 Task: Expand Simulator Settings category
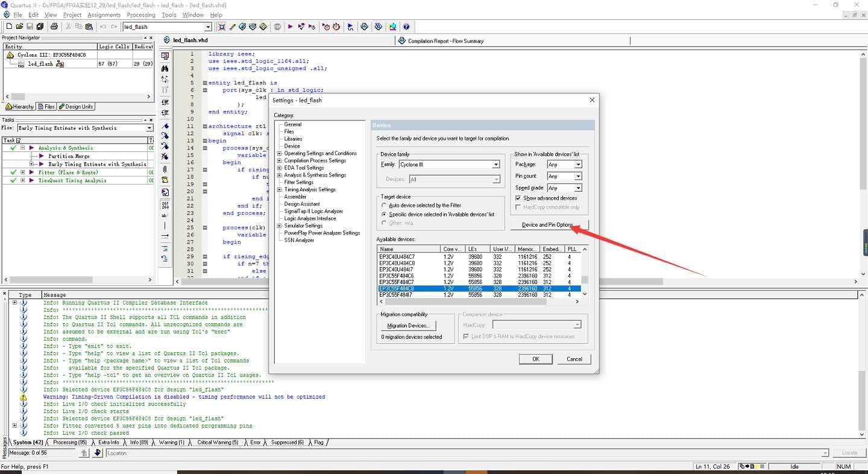tap(280, 226)
